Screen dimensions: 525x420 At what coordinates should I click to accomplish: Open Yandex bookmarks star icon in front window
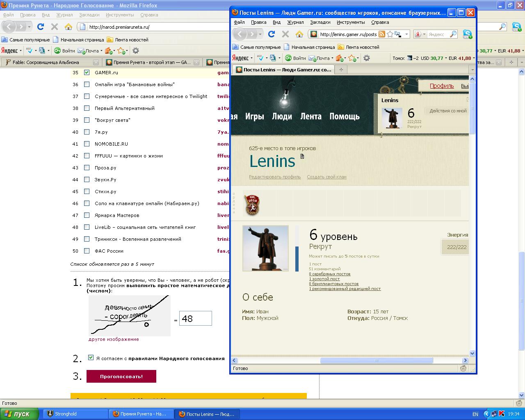tap(352, 58)
